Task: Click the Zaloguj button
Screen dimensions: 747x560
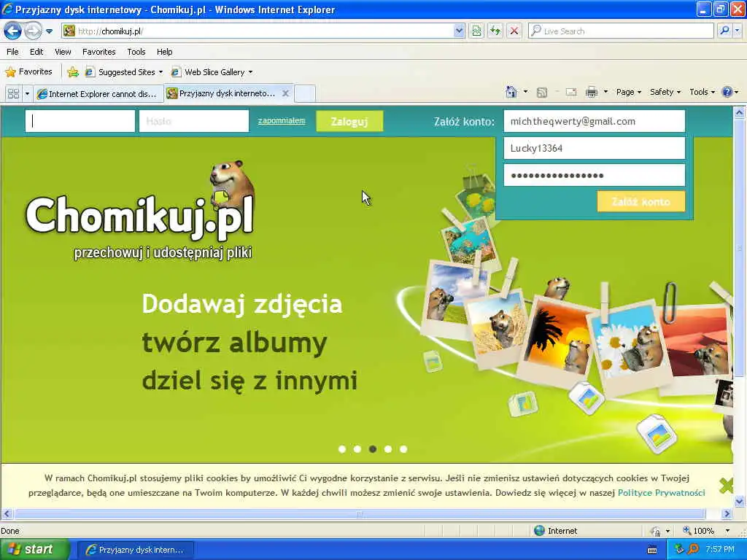Action: [349, 122]
